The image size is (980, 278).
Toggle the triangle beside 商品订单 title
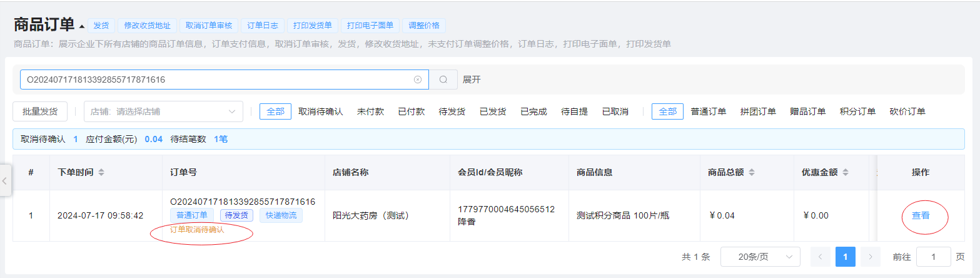tap(81, 27)
